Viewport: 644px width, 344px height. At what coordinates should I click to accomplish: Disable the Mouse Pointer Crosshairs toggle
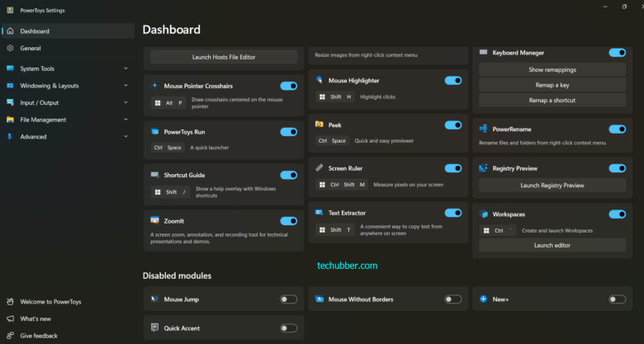point(289,86)
